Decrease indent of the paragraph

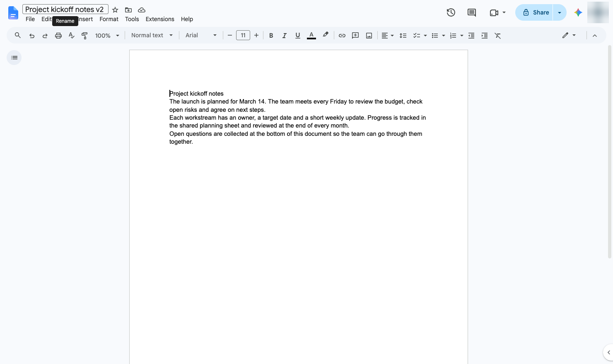coord(471,36)
